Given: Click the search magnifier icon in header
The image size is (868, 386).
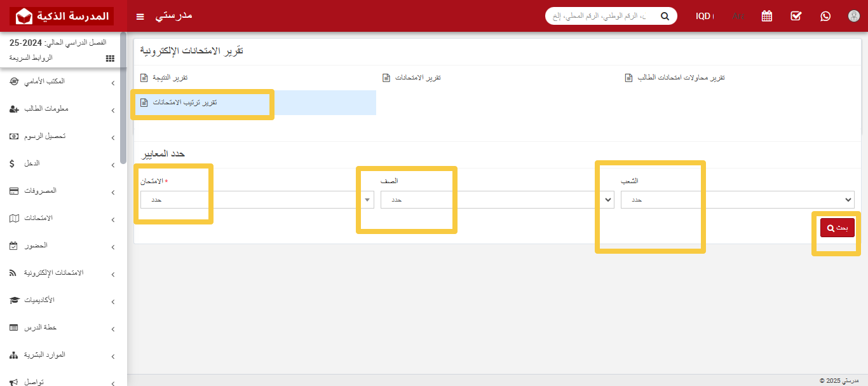Looking at the screenshot, I should (665, 16).
